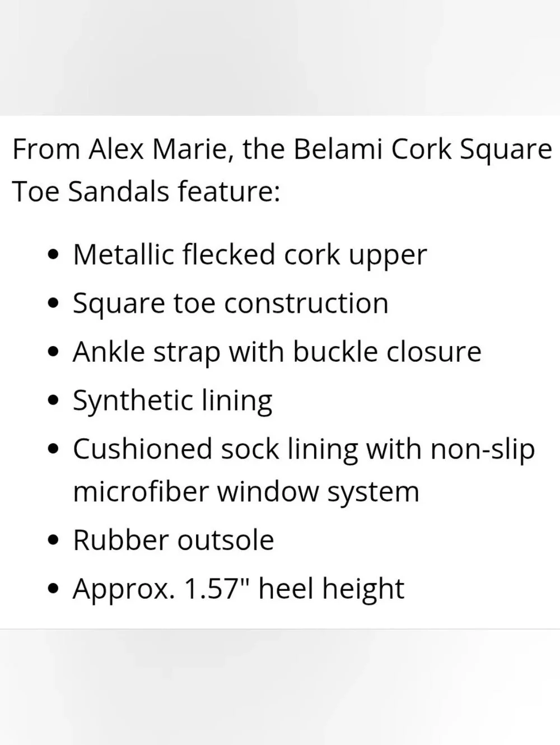Click bullet point beside 'Square toe construction'

pos(54,305)
